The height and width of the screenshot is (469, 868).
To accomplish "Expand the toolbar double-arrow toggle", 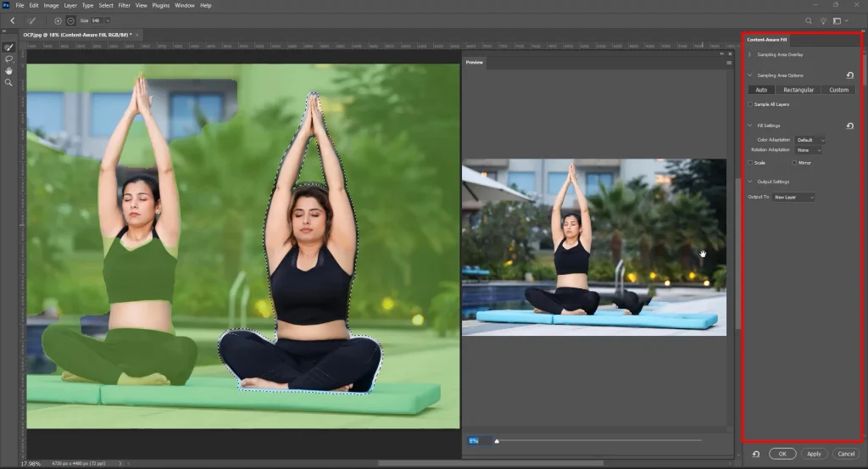I will pyautogui.click(x=4, y=31).
